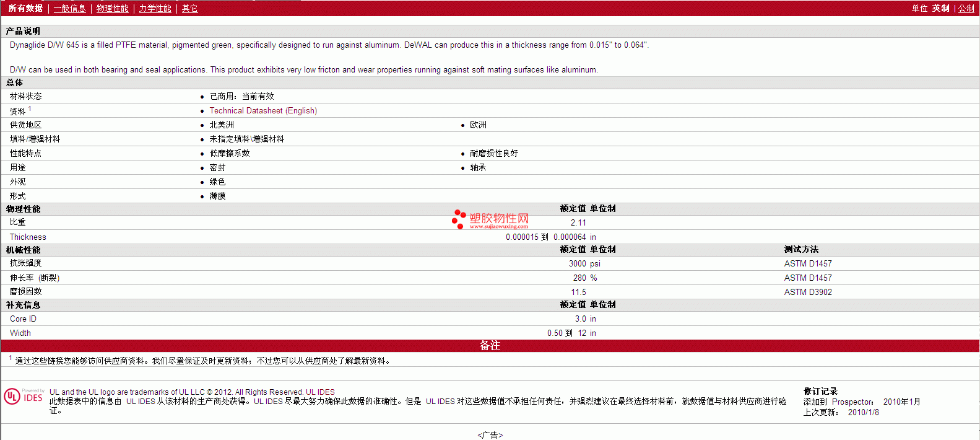Click the 11.5 wear factor value
Viewport: 980px width, 440px height.
(x=578, y=292)
